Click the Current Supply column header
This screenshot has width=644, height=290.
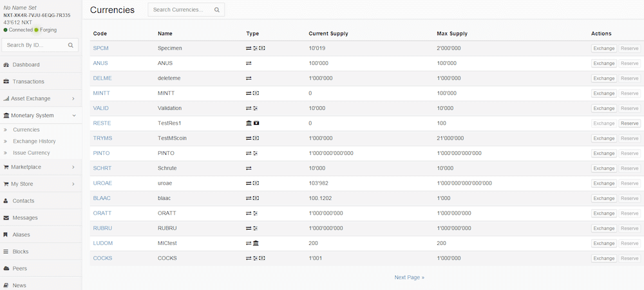click(328, 33)
